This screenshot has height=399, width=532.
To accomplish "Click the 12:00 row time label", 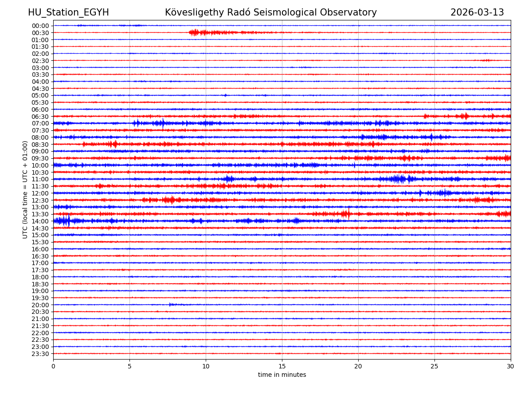I will (40, 193).
